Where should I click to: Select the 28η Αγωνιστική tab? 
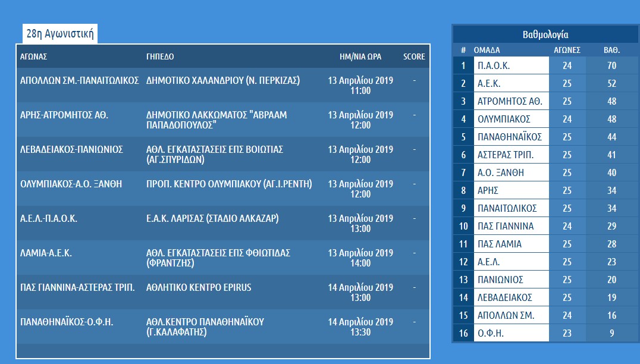tap(60, 33)
